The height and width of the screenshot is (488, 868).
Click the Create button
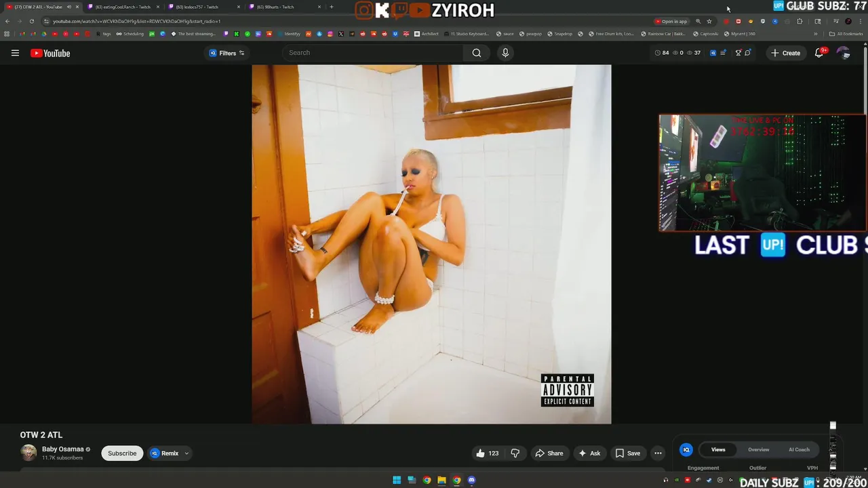[x=785, y=53]
